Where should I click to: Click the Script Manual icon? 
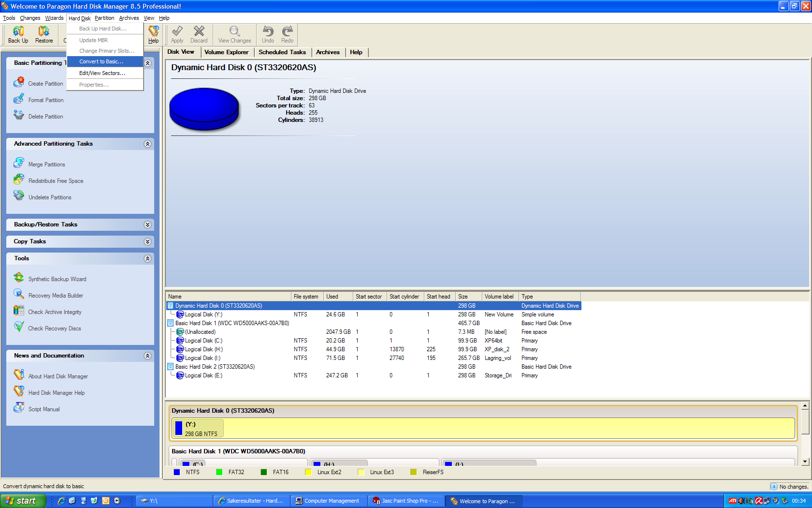tap(19, 408)
